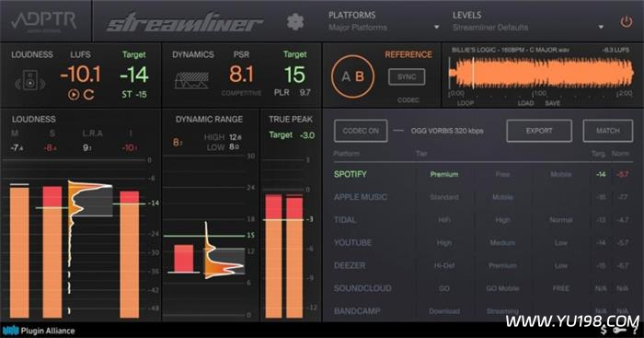The image size is (644, 338).
Task: Select YouTube Medium tier
Action: pos(502,242)
